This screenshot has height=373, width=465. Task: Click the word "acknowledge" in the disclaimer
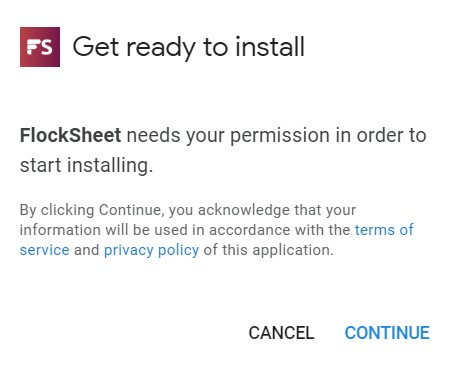pos(244,211)
